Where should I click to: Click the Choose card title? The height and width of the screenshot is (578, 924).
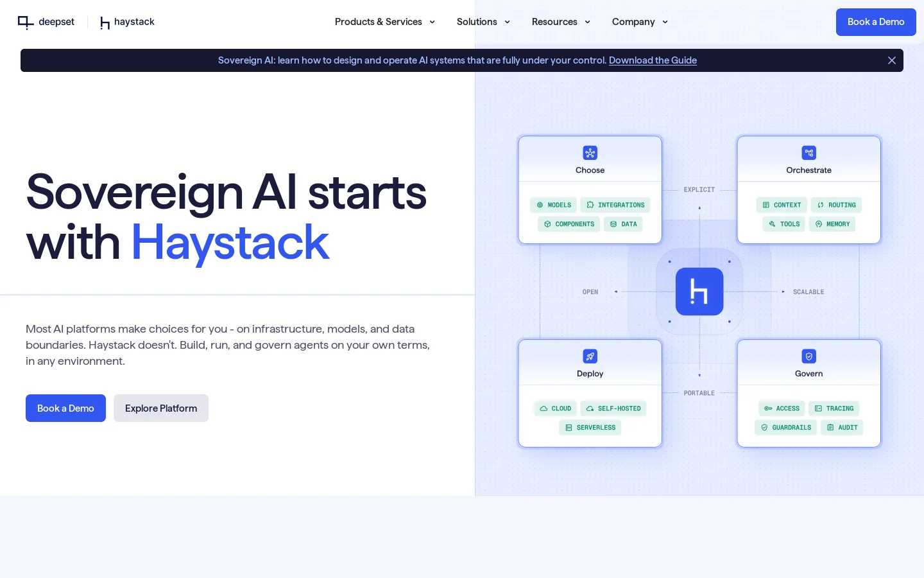coord(590,170)
